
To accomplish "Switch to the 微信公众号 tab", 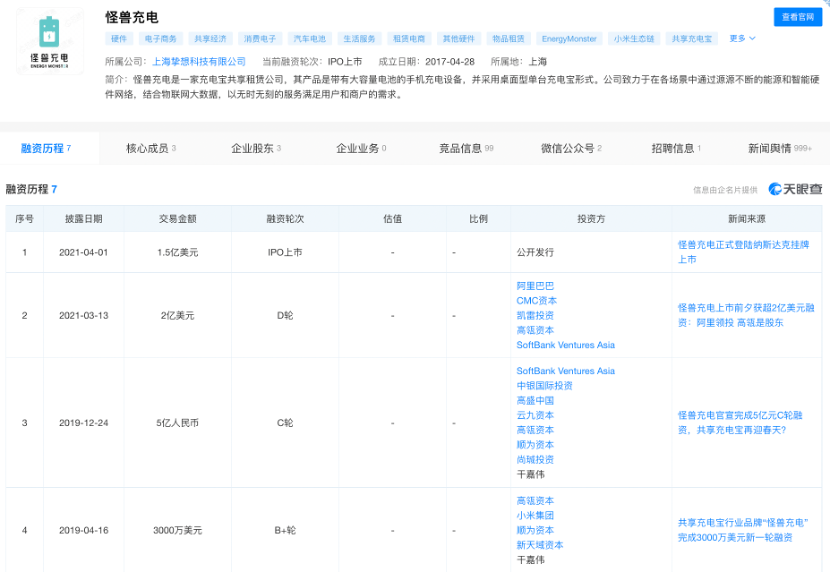I will [x=571, y=148].
